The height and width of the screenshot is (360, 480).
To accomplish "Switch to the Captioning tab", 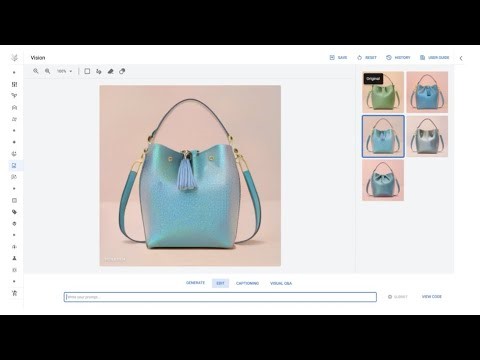I will 247,283.
